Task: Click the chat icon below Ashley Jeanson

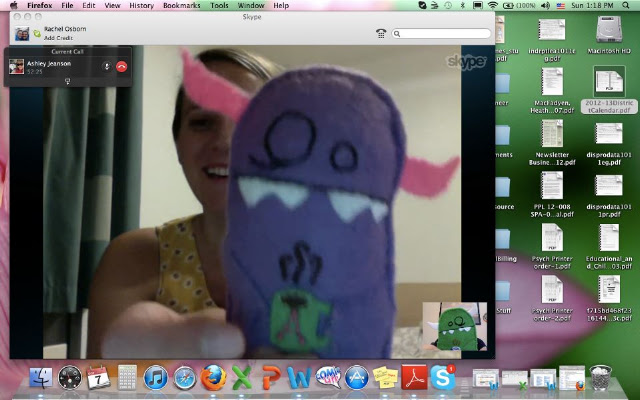Action: click(68, 82)
